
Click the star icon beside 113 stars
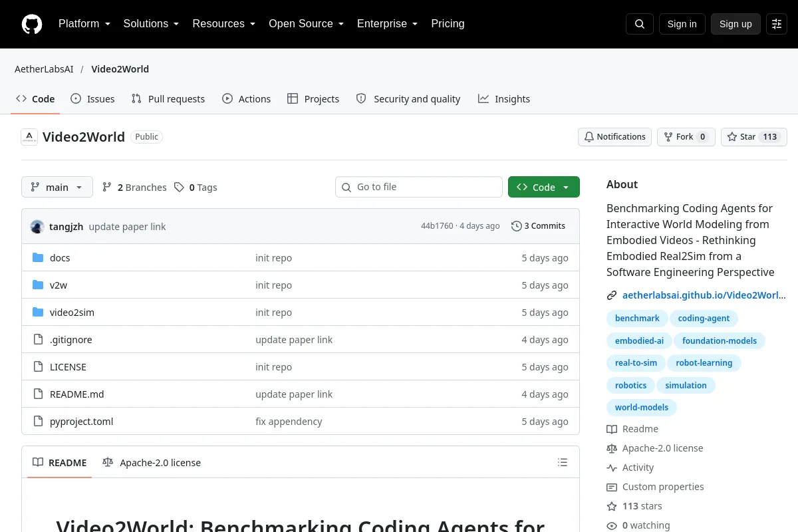point(612,506)
